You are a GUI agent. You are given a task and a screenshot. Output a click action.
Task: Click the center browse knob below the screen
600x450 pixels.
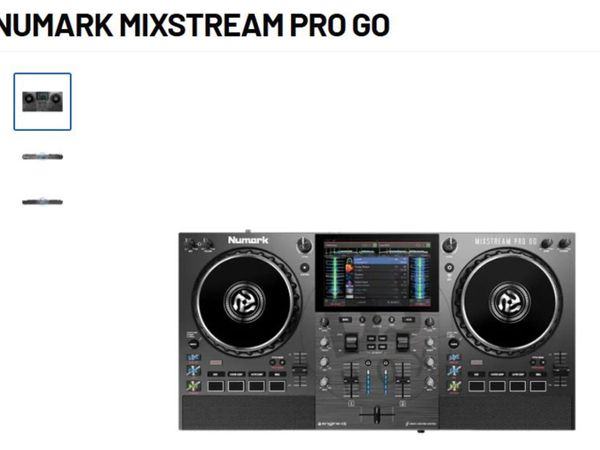[x=377, y=320]
